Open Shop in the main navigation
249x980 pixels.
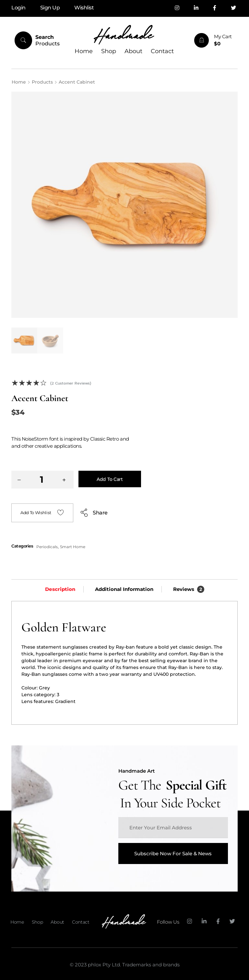pos(109,51)
